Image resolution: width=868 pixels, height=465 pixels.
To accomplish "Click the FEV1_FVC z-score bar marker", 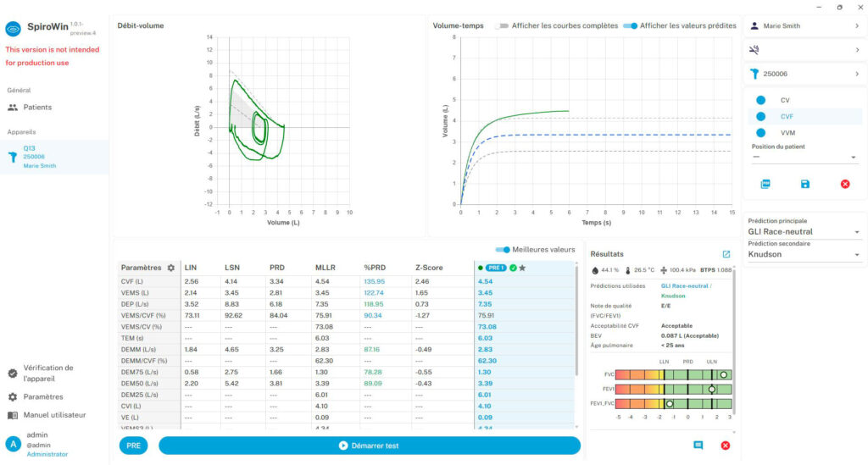I will point(670,404).
